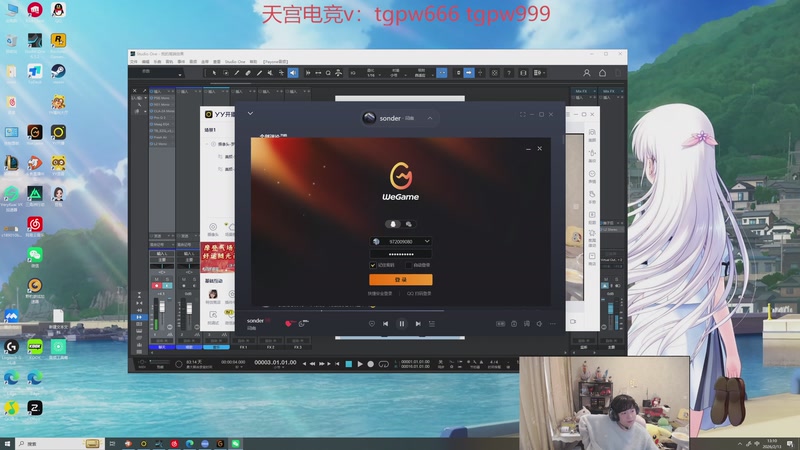Click the WeGame password field

[401, 254]
